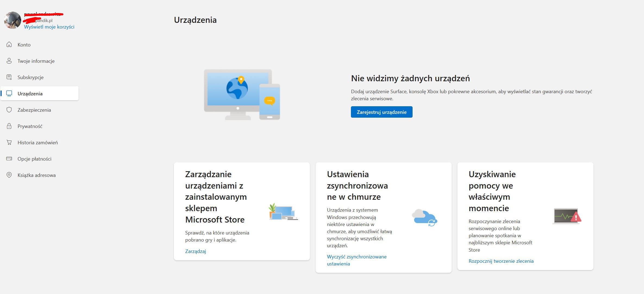Click the location pin icon for Książka adresowa
Screen dimensions: 644x294
point(9,175)
